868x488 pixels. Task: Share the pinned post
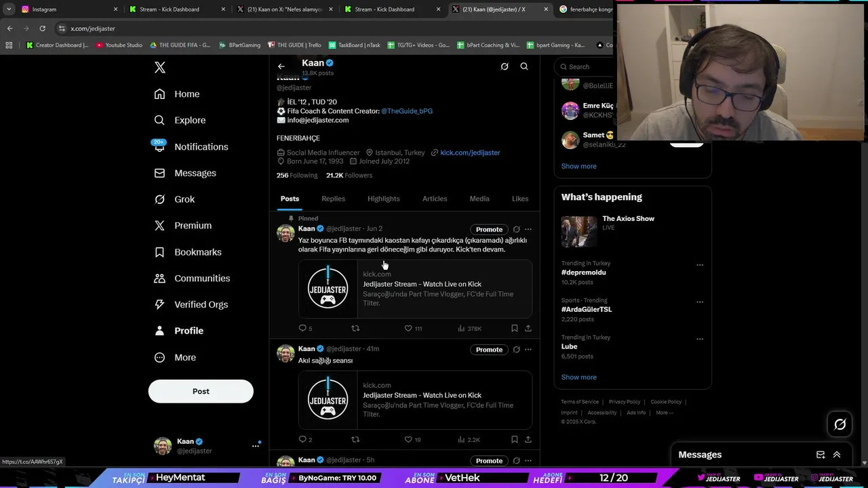pos(528,328)
